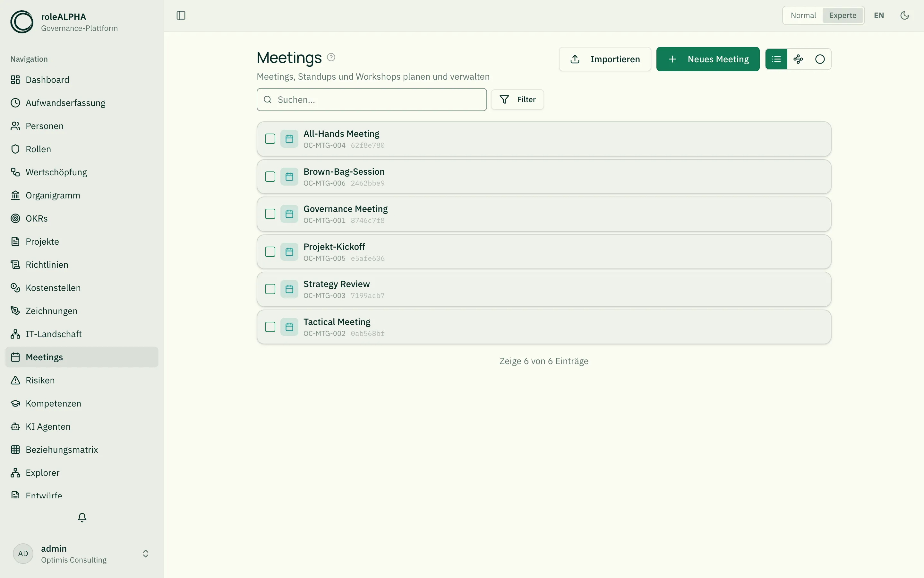924x578 pixels.
Task: Select the Strategy Review checkbox
Action: coord(270,289)
